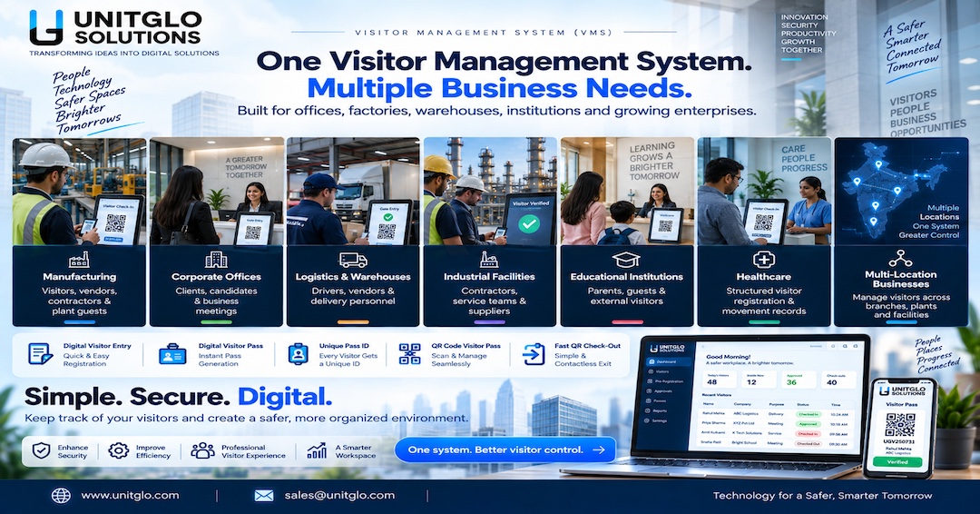Click 'Transforming Ideas Into Digital Solutions' tagline

point(124,54)
